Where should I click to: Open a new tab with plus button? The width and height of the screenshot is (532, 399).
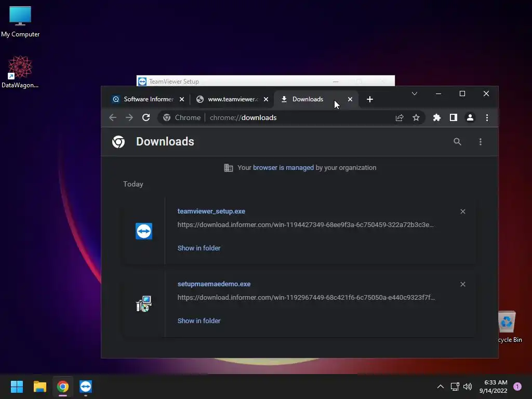(370, 99)
